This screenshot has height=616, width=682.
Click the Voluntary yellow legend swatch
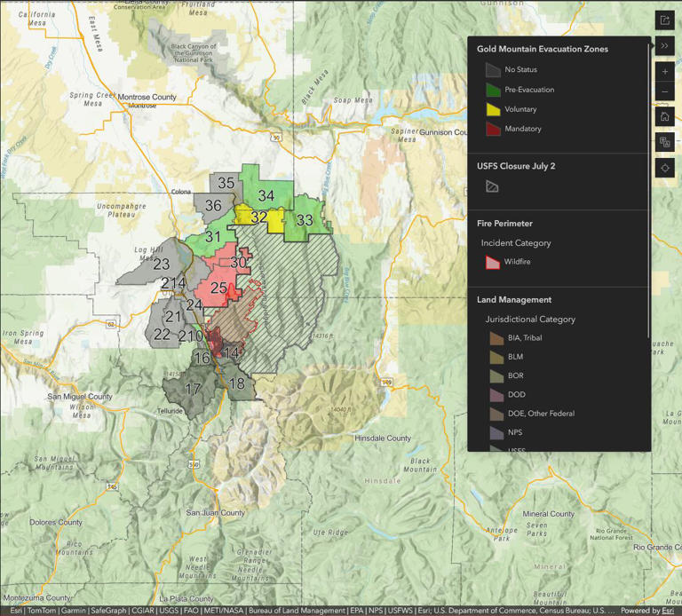[x=493, y=109]
